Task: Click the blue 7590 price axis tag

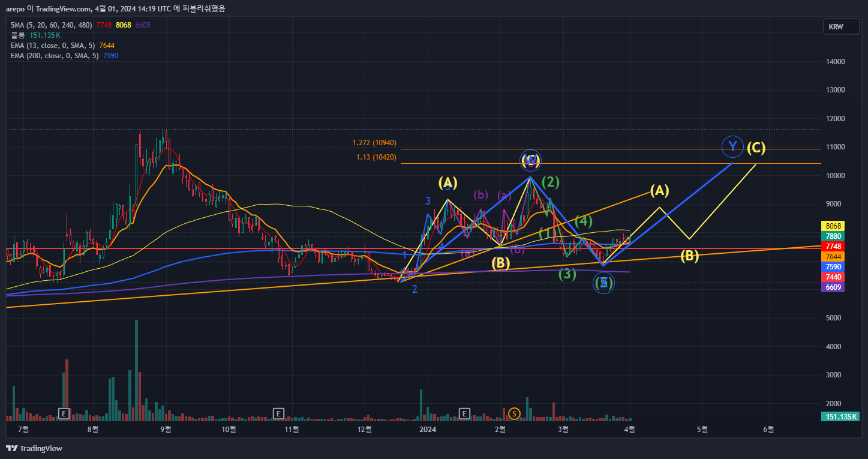Action: click(833, 267)
